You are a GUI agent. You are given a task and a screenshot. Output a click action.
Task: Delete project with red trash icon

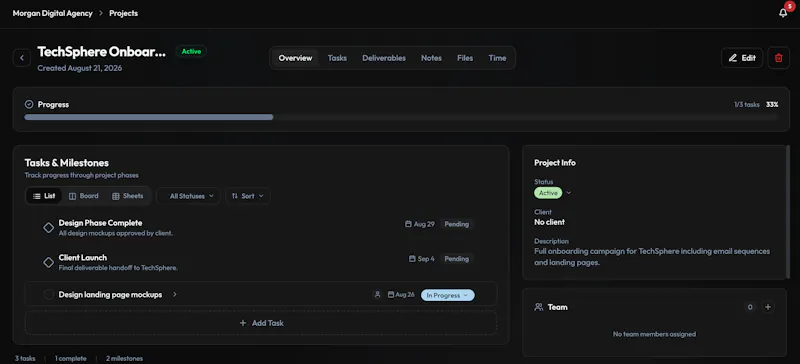click(x=778, y=58)
